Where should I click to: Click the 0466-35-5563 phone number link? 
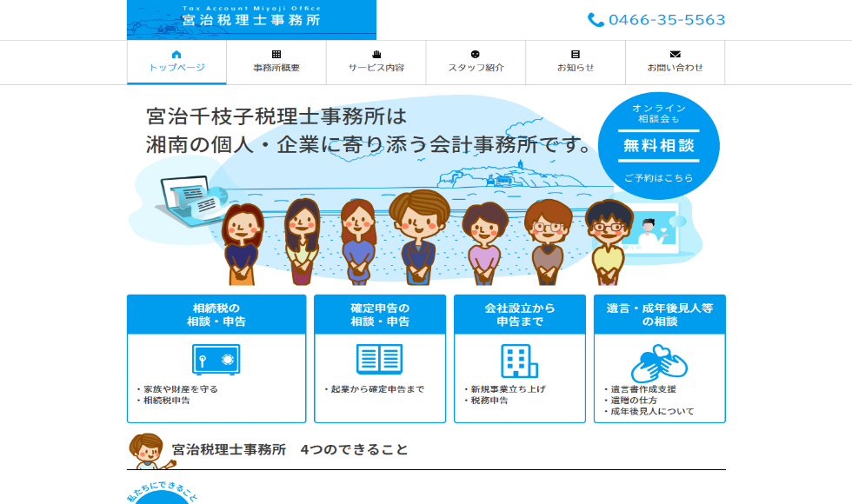click(667, 20)
